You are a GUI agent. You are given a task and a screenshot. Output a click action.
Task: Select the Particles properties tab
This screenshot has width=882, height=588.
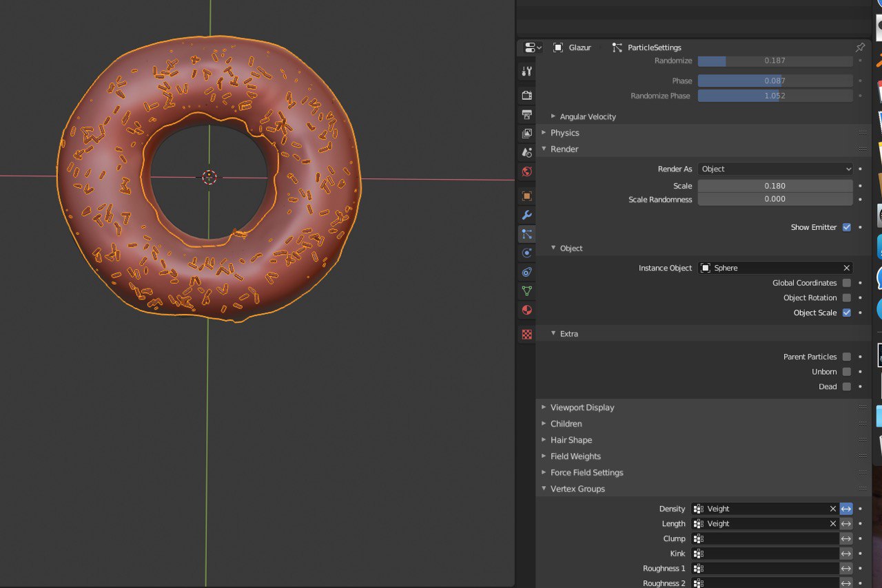coord(527,234)
